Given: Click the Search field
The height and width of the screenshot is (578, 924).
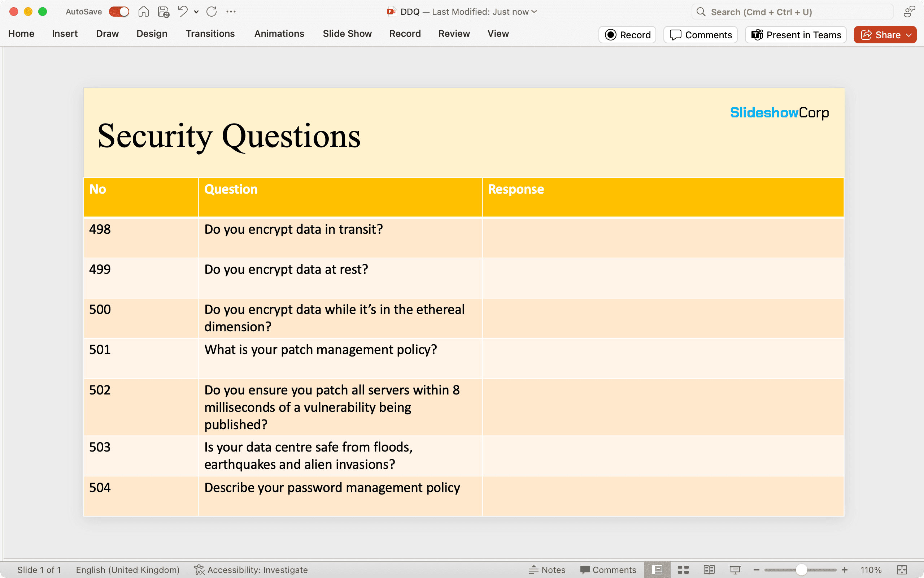Looking at the screenshot, I should [x=792, y=12].
